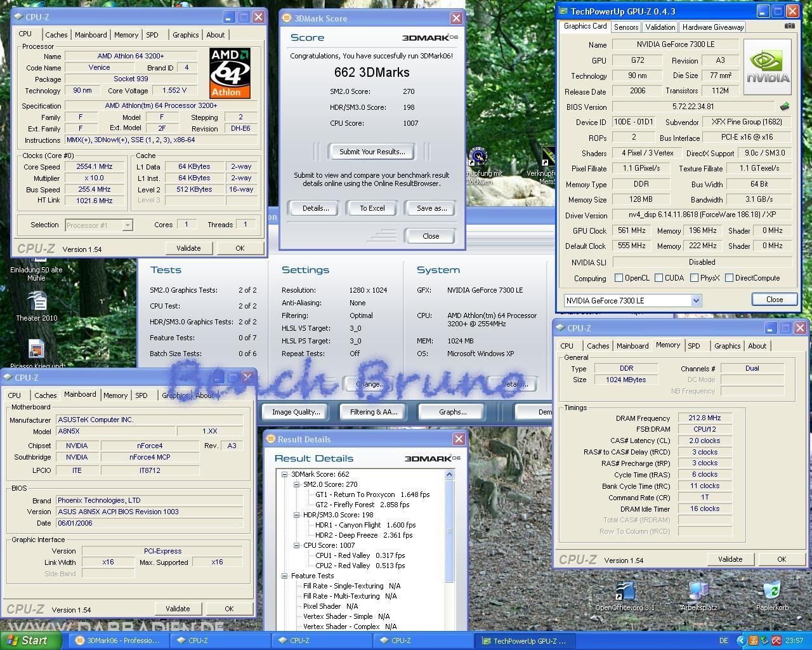Click the DRAM Frequency 212.8 MHz field

[705, 418]
